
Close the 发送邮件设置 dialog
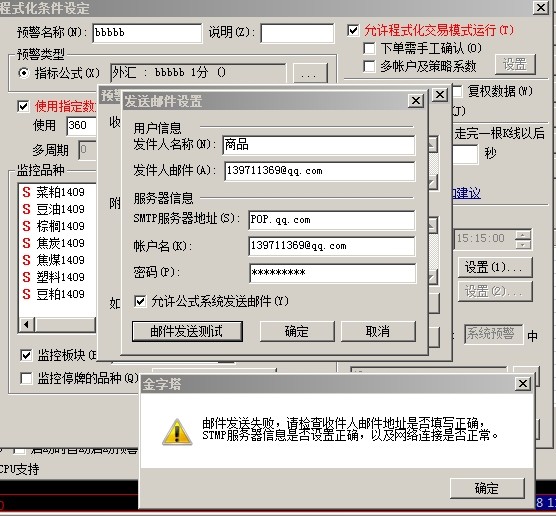point(416,101)
